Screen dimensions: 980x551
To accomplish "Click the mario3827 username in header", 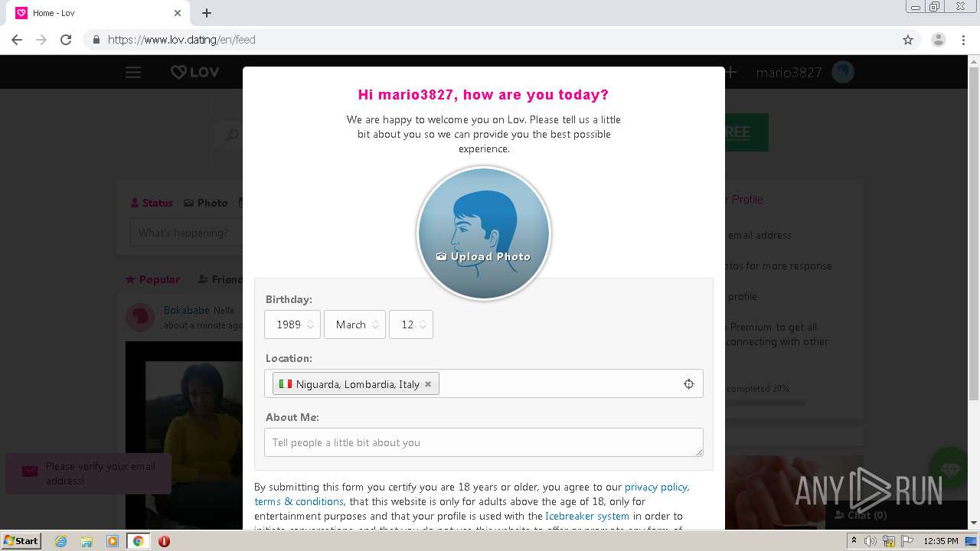I will click(x=789, y=73).
